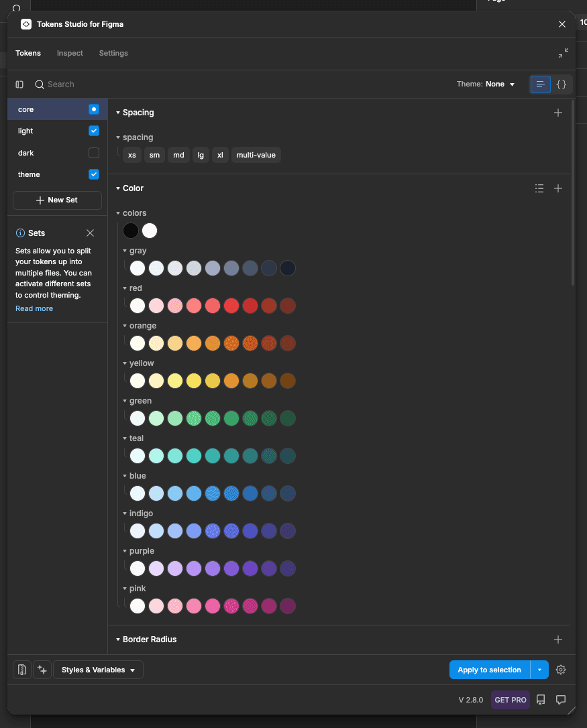Screen dimensions: 587x728
Task: Click Apply to selection button
Action: click(x=490, y=670)
